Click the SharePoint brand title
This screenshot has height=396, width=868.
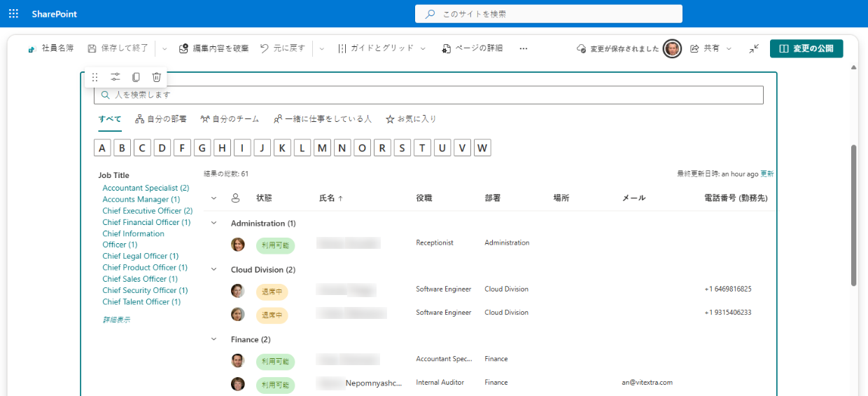click(x=55, y=14)
